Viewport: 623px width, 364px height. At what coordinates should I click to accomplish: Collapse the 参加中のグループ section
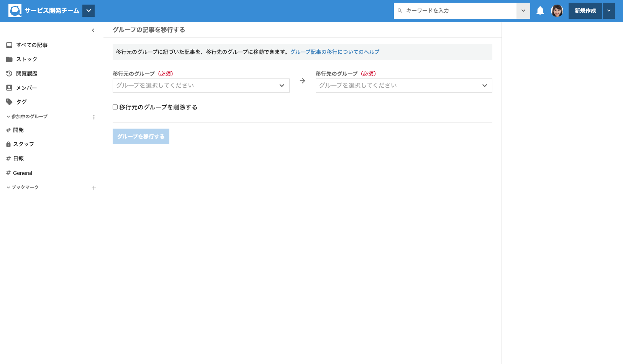point(8,116)
